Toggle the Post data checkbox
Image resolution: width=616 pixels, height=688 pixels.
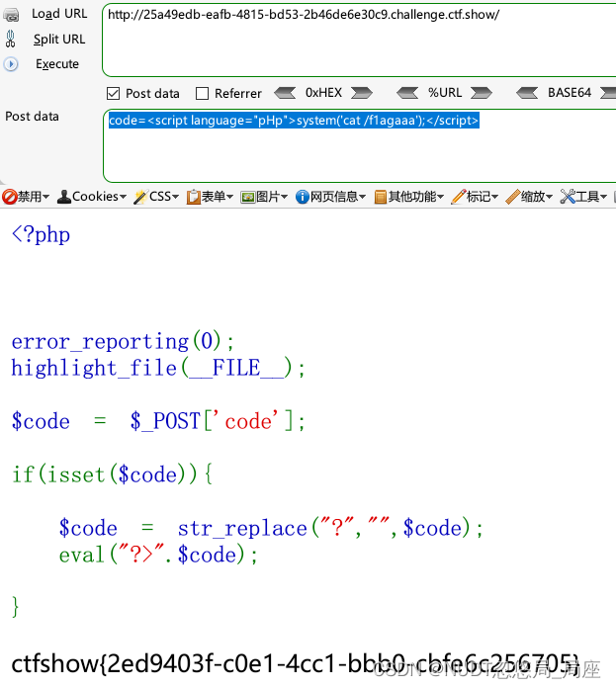(113, 93)
